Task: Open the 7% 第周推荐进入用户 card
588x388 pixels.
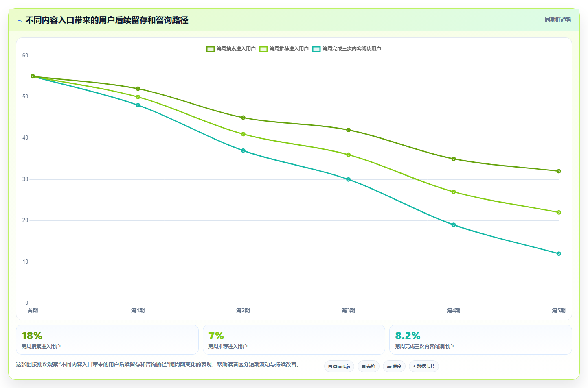Action: click(x=294, y=340)
